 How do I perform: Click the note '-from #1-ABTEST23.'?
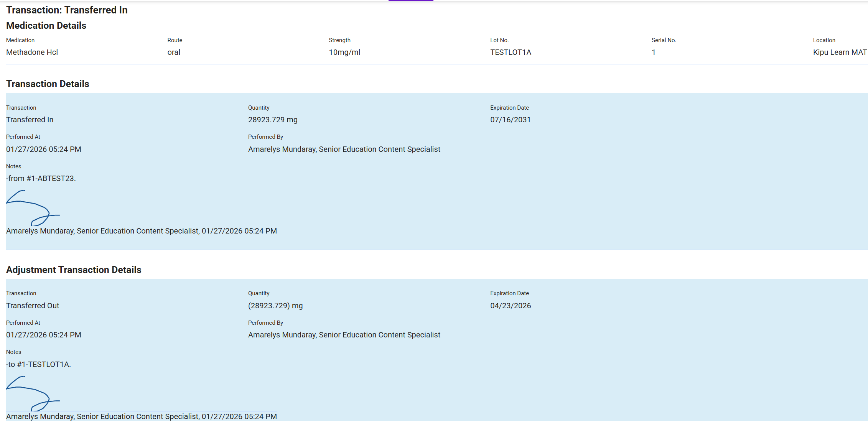41,178
